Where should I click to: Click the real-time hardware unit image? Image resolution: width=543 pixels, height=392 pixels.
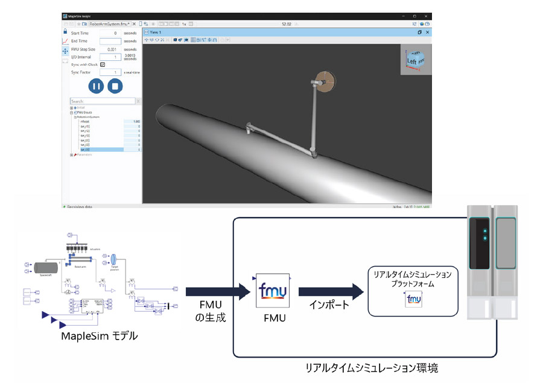pos(492,262)
